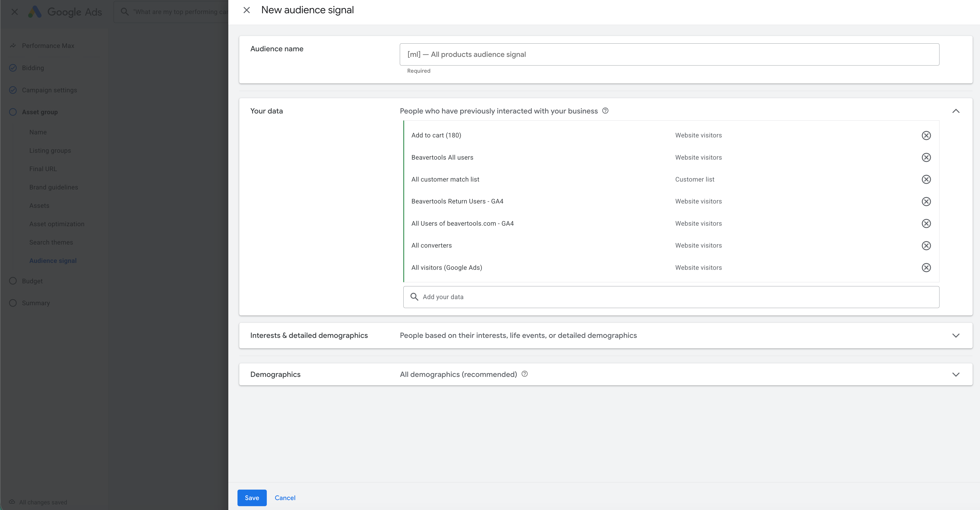
Task: Select Beavertools All users row text
Action: point(442,157)
